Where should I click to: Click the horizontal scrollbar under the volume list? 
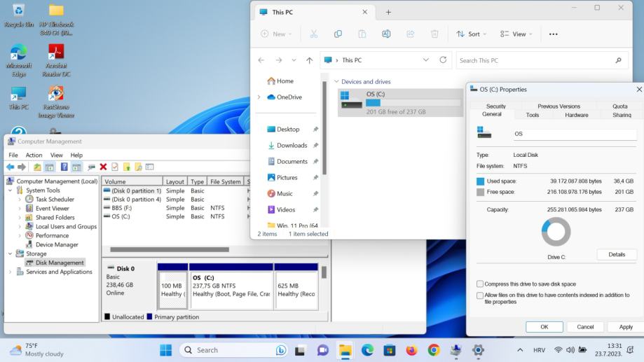(170, 249)
